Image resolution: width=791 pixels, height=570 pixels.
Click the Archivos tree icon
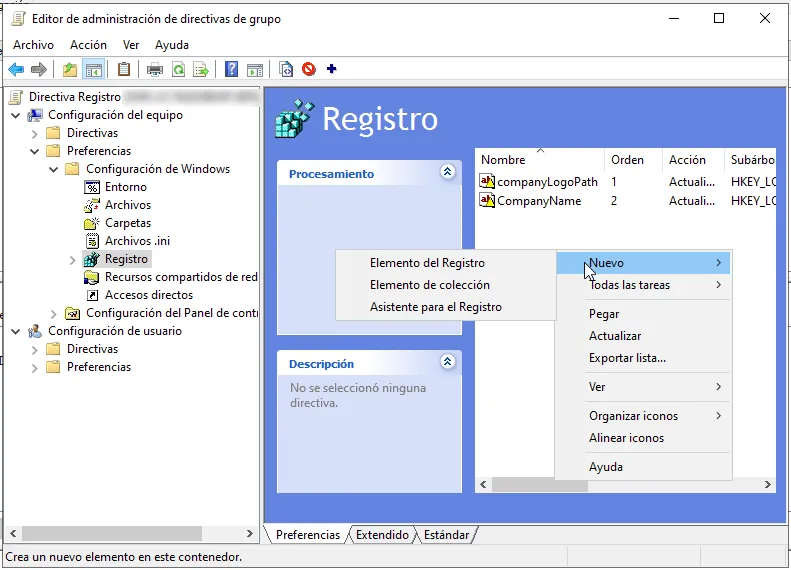click(92, 205)
